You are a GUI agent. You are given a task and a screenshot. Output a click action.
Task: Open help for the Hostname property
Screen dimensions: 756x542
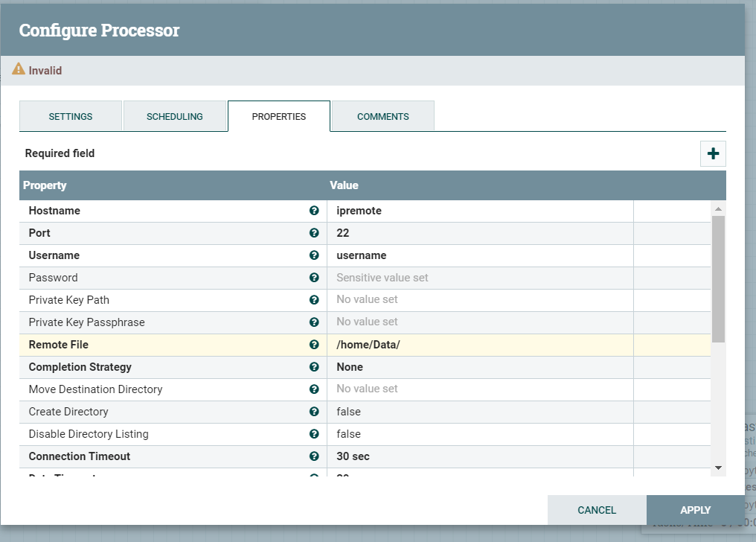tap(314, 211)
